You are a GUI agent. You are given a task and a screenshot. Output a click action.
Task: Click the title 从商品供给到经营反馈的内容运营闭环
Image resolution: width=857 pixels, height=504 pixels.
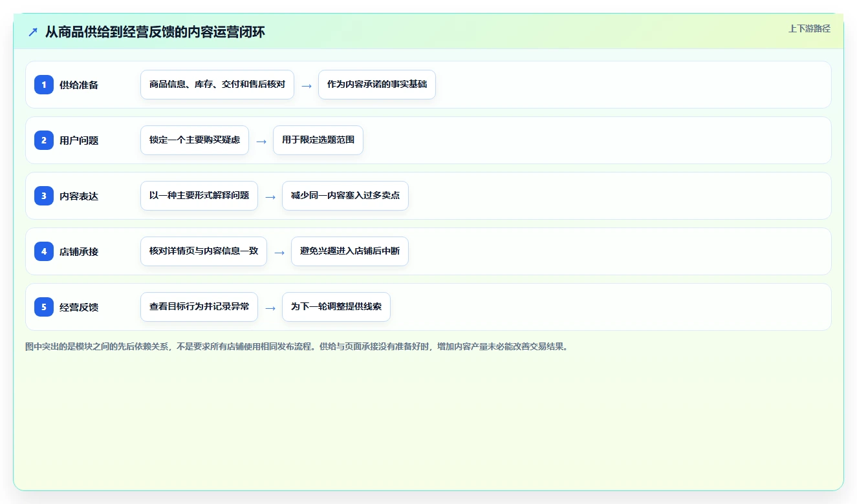pos(155,32)
